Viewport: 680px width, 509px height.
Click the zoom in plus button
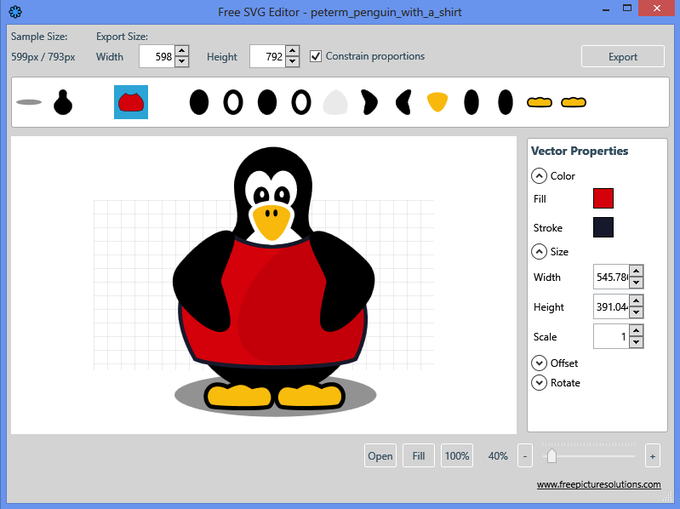[652, 456]
